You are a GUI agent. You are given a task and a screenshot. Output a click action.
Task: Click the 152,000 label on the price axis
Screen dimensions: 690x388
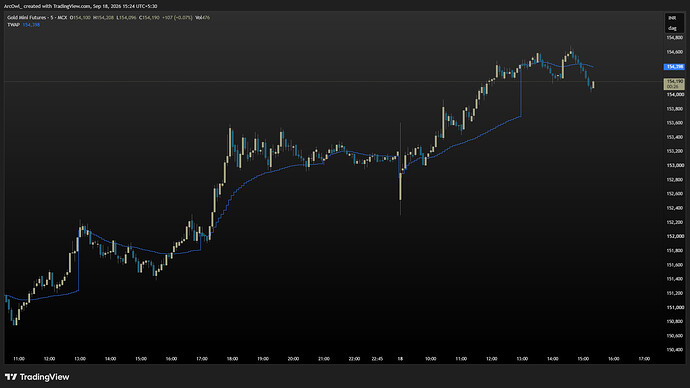[x=675, y=236]
